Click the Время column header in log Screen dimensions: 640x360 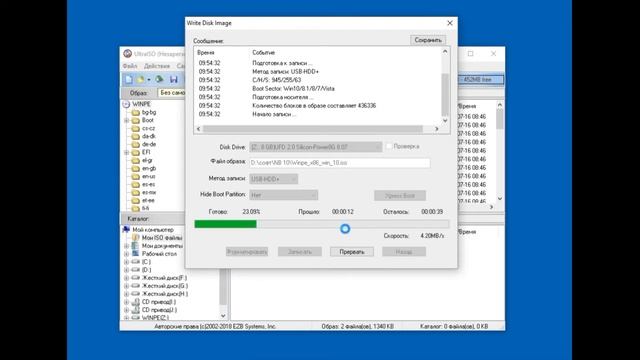(x=205, y=53)
